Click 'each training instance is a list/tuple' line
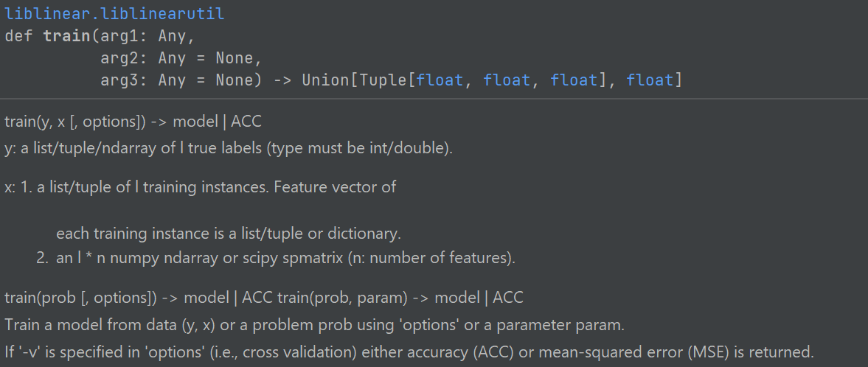Image resolution: width=868 pixels, height=367 pixels. (229, 234)
